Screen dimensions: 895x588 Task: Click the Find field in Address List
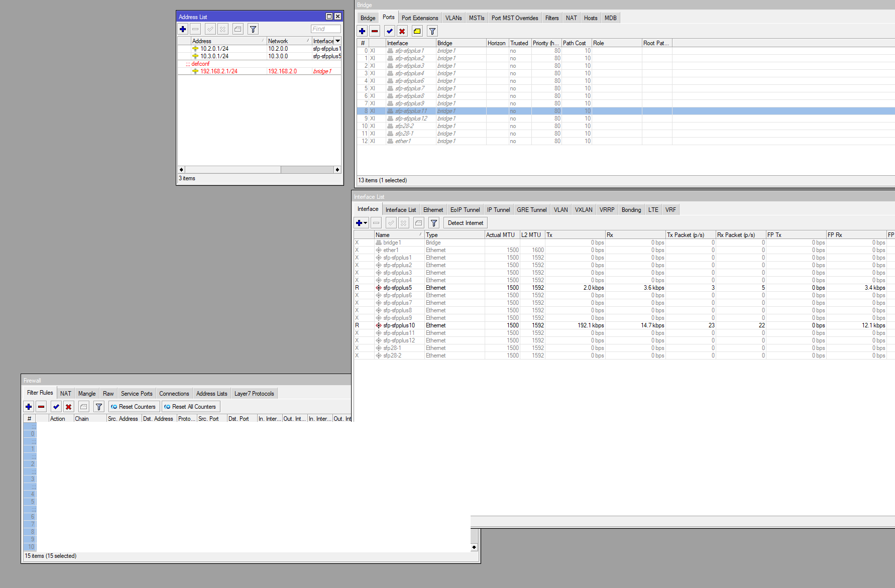pyautogui.click(x=325, y=29)
